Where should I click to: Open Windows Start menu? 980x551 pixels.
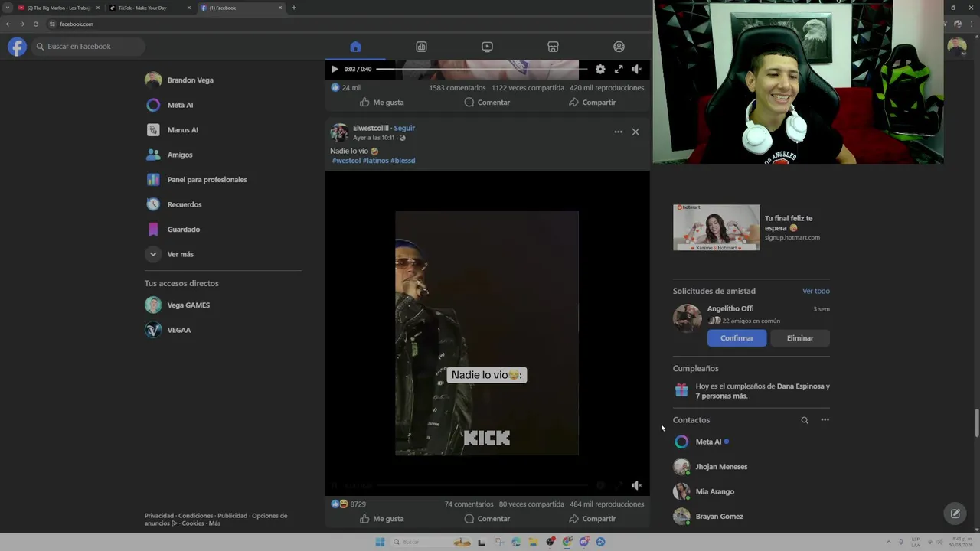[380, 542]
